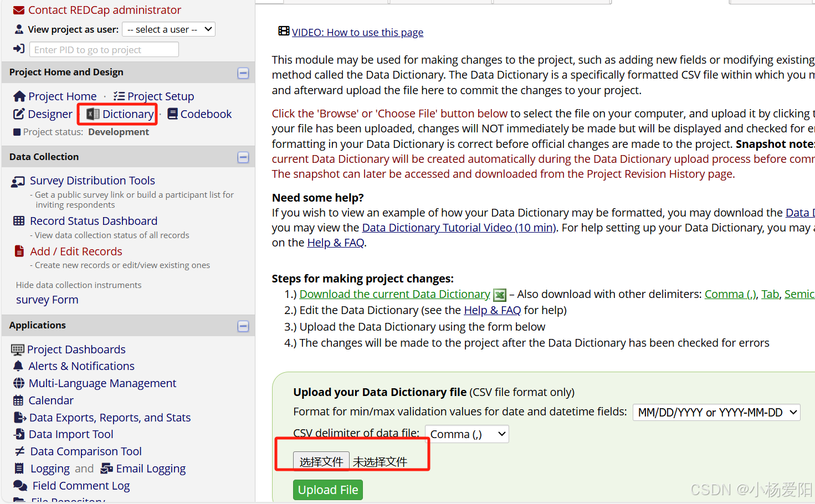This screenshot has height=504, width=815.
Task: Click the Enter PID to go to project field
Action: pyautogui.click(x=104, y=49)
